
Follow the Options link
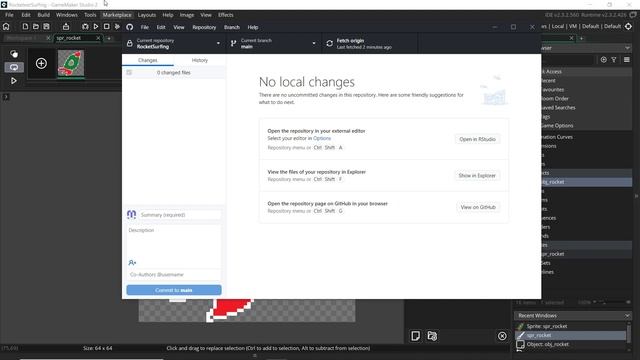coord(322,138)
